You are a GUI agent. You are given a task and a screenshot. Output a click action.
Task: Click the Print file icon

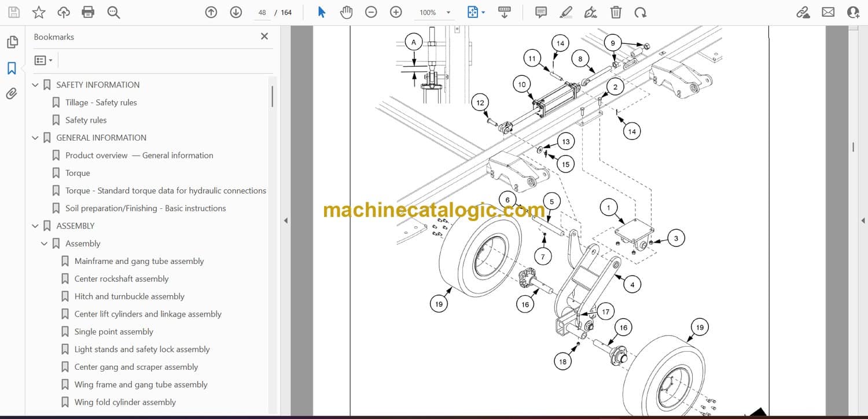coord(88,12)
